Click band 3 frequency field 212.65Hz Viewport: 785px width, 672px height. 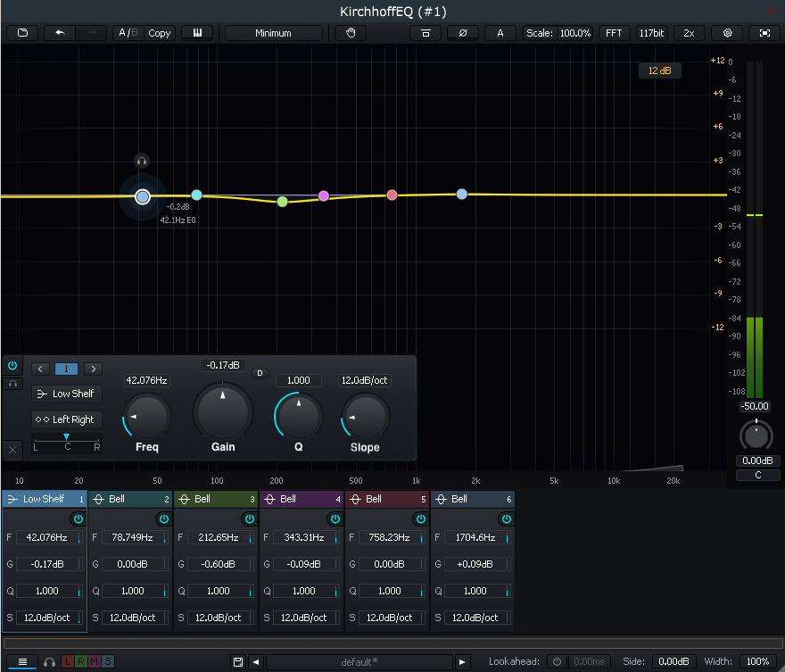(218, 537)
